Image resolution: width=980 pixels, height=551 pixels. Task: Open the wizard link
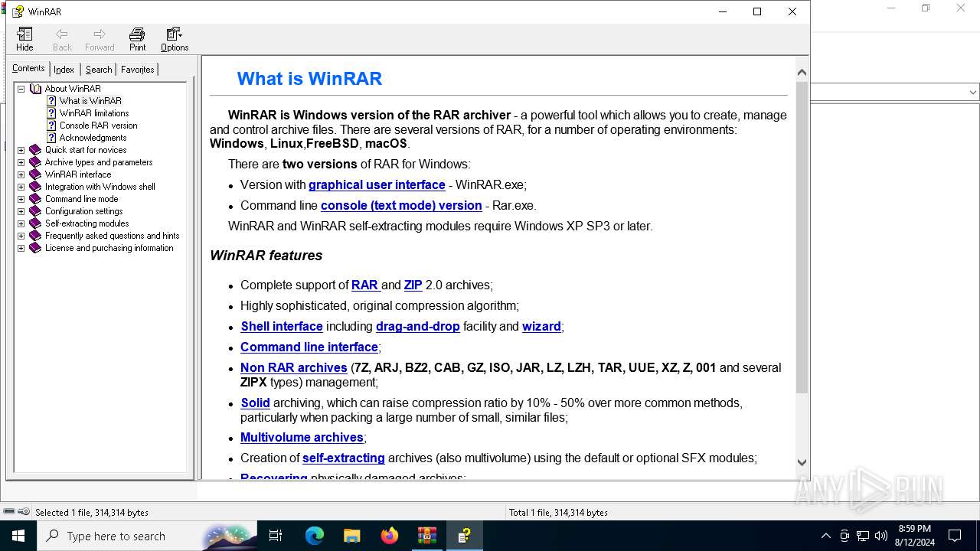pyautogui.click(x=541, y=326)
